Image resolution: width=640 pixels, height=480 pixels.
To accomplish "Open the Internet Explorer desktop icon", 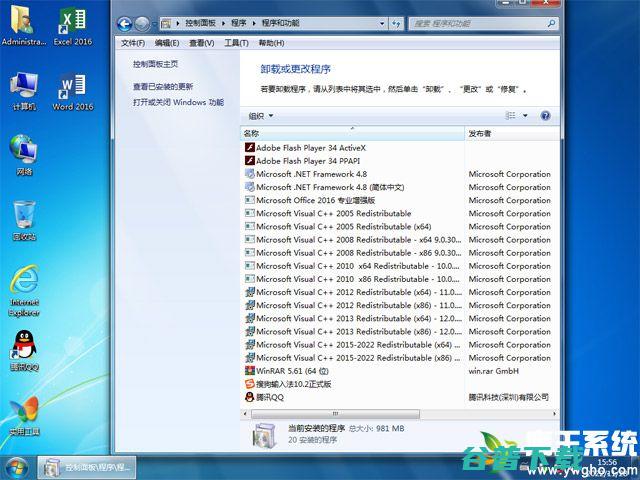I will point(24,291).
